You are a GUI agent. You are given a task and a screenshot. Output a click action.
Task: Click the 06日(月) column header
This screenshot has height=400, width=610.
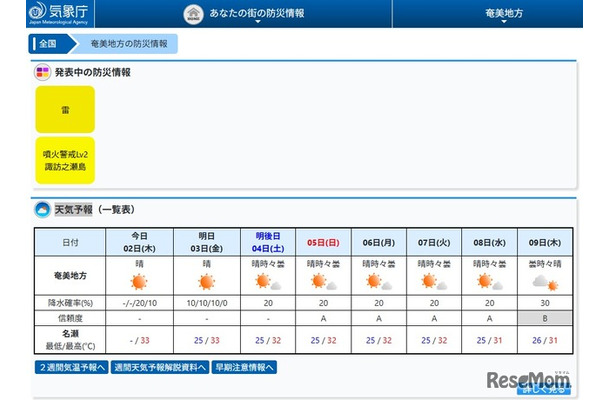[x=379, y=242]
